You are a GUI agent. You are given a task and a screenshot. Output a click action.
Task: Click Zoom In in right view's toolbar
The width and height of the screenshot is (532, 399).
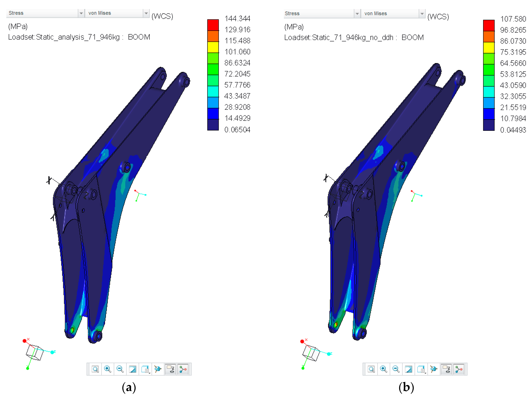(384, 369)
